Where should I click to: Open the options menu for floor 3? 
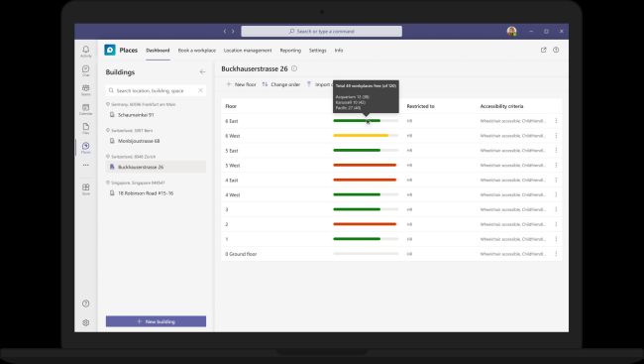coord(556,209)
